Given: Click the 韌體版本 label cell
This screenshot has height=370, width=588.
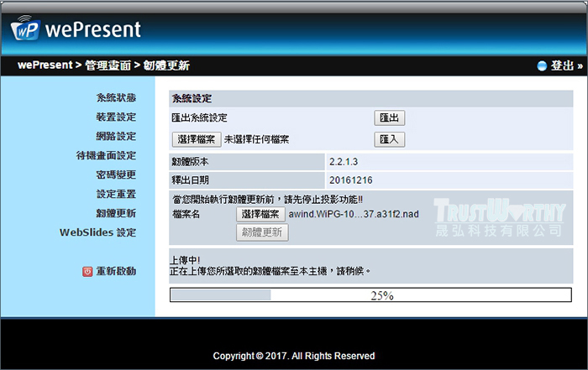Looking at the screenshot, I should click(x=247, y=162).
